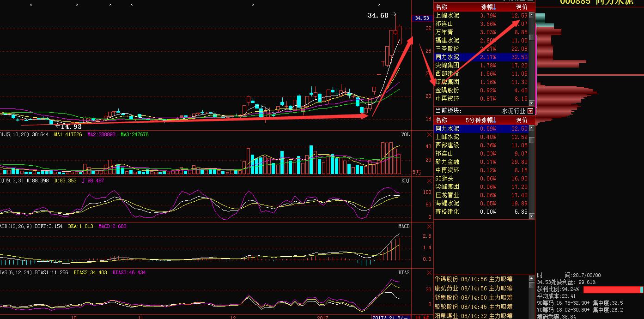
Task: Open the 华锦股份 主力吸筹 alert entry
Action: 474,279
